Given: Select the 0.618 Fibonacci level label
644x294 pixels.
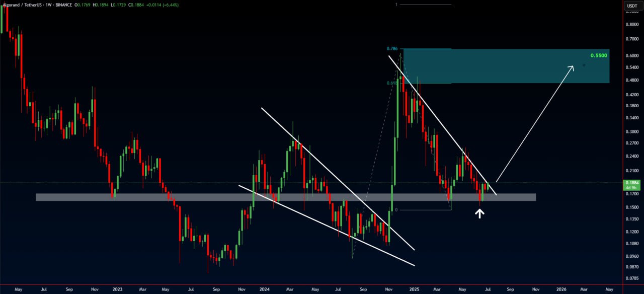Looking at the screenshot, I should pyautogui.click(x=391, y=83).
